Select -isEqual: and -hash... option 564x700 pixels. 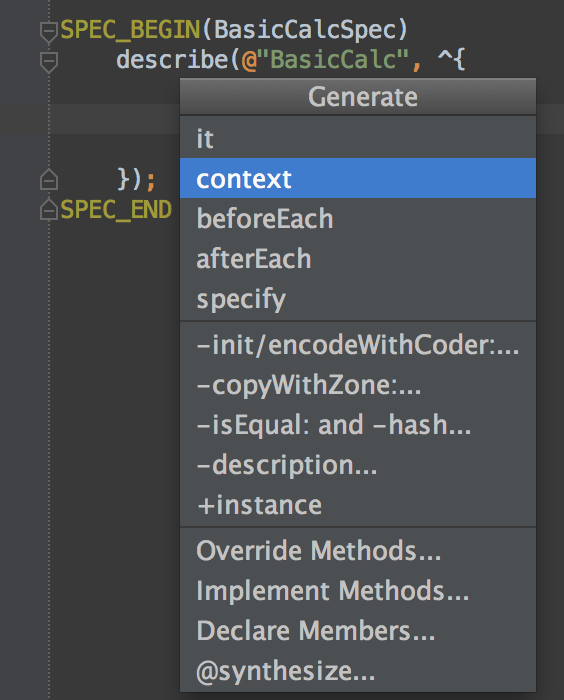(358, 425)
